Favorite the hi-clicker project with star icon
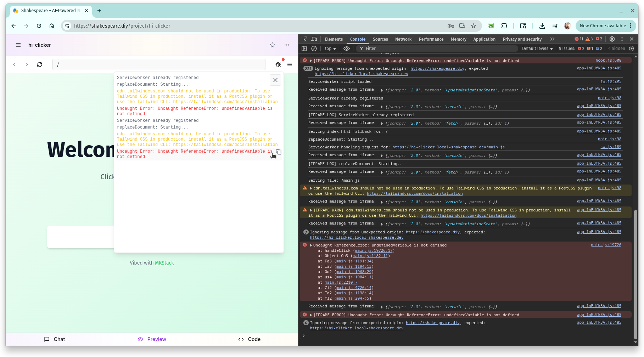Viewport: 644px width, 357px height. pos(273,45)
